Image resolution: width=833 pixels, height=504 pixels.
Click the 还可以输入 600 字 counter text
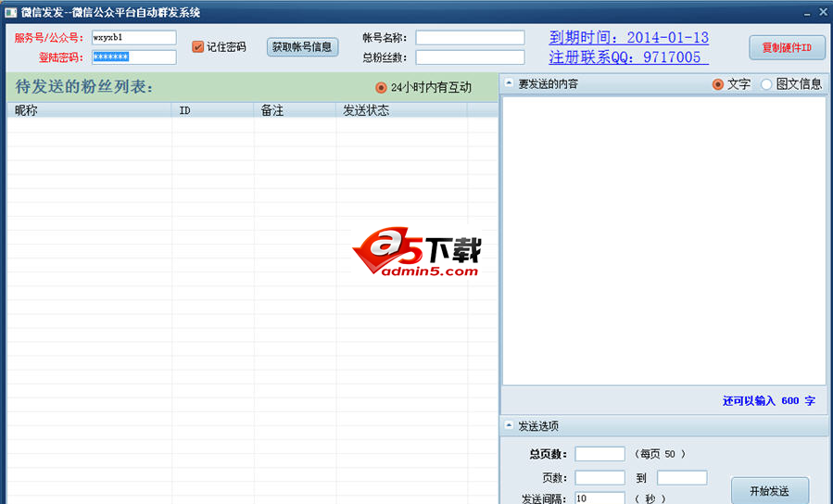click(x=769, y=401)
